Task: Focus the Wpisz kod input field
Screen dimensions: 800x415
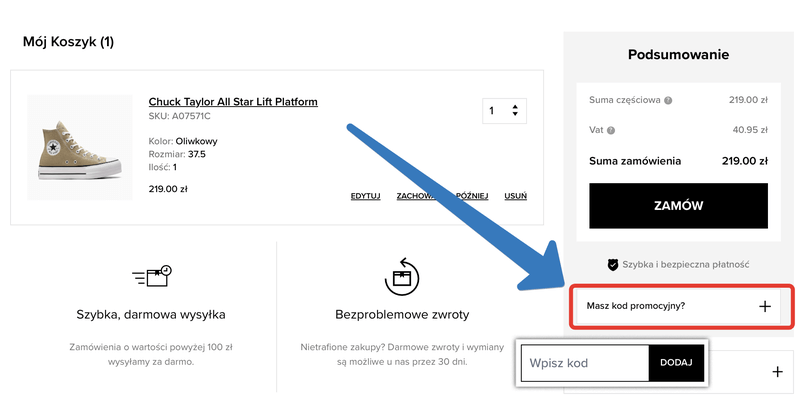Action: point(585,363)
